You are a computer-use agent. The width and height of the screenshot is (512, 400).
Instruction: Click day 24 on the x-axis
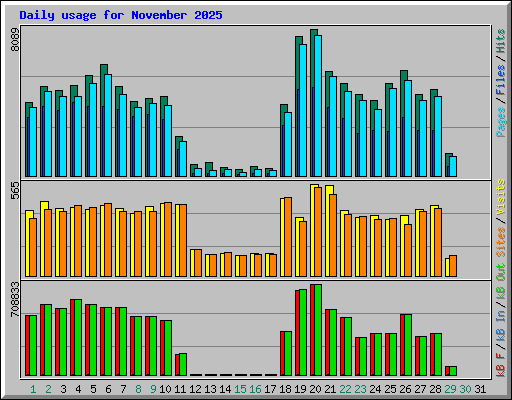[x=375, y=389]
